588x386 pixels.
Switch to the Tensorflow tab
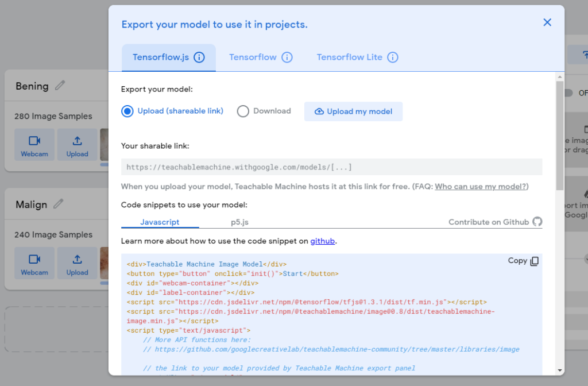(261, 57)
